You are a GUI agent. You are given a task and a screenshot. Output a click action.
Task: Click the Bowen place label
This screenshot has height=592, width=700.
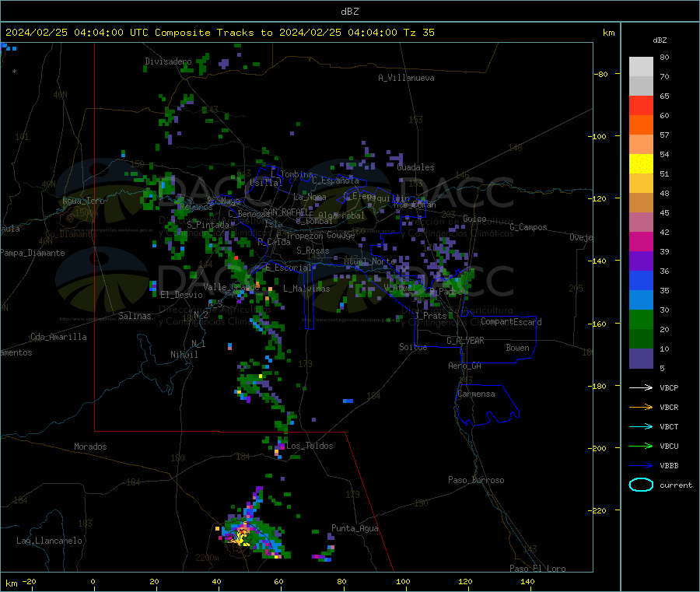(x=517, y=348)
